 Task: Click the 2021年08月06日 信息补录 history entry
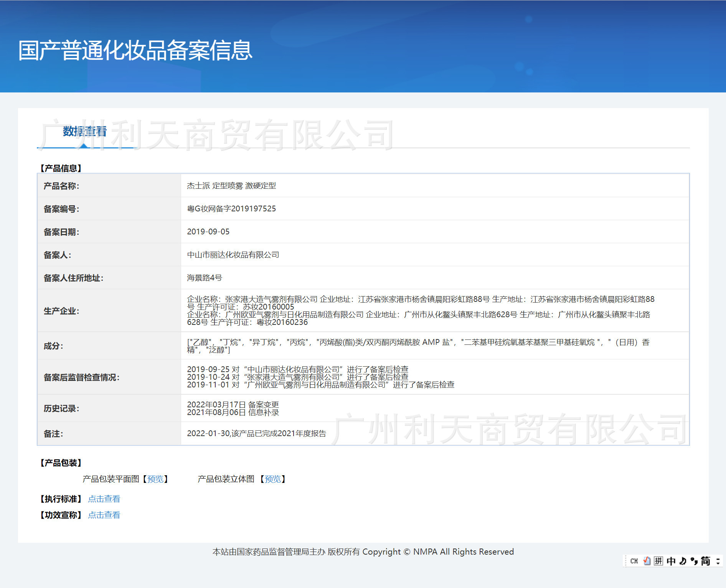pos(233,412)
